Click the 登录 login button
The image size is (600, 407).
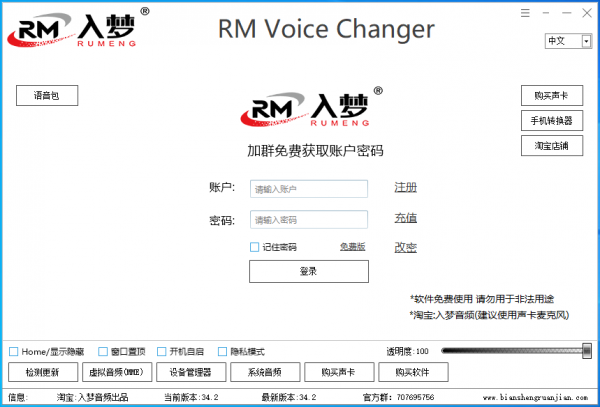(309, 272)
